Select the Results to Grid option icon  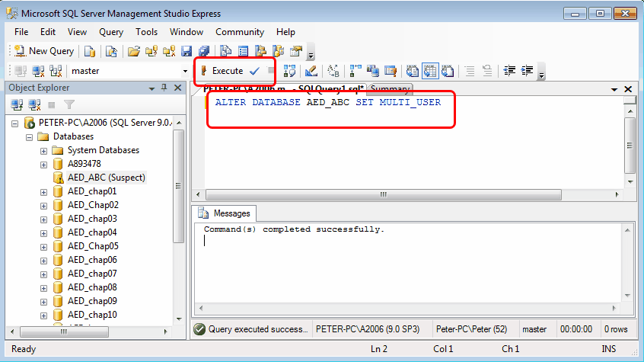point(430,71)
